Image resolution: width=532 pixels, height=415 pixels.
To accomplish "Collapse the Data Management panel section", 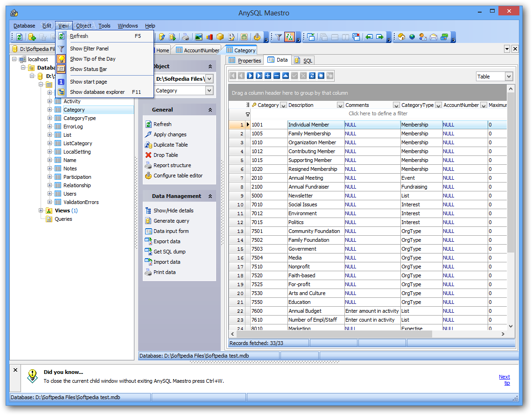I will pos(210,197).
